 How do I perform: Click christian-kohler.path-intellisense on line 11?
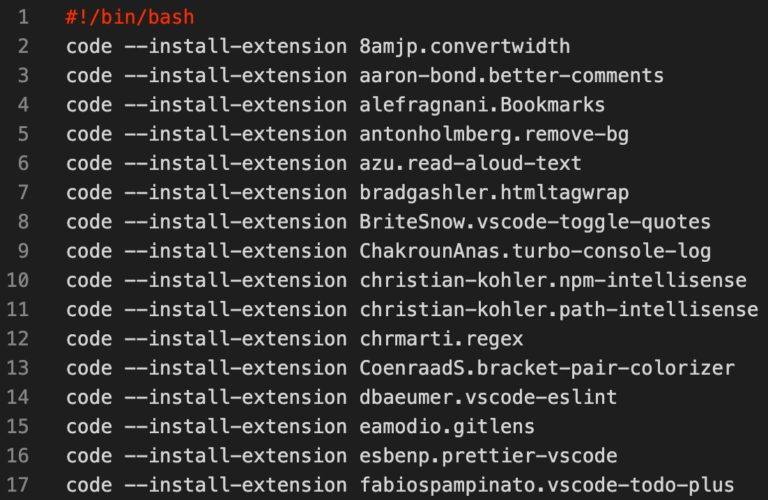click(559, 310)
